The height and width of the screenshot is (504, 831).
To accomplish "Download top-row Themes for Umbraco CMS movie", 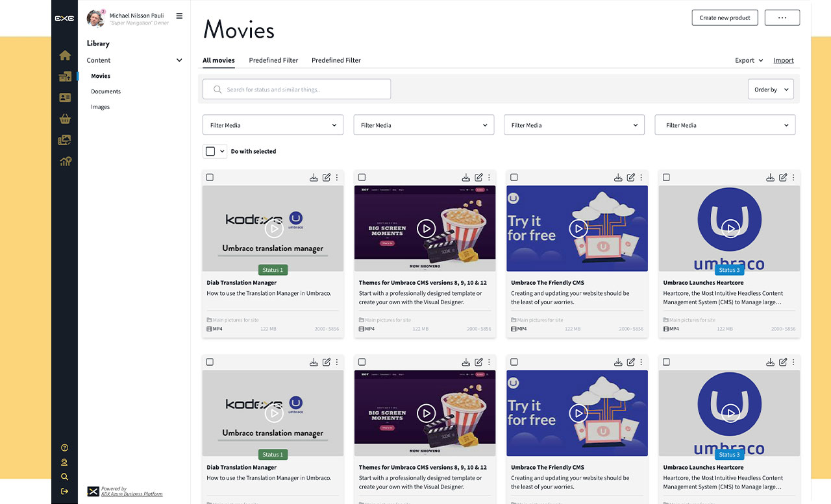I will (x=465, y=177).
